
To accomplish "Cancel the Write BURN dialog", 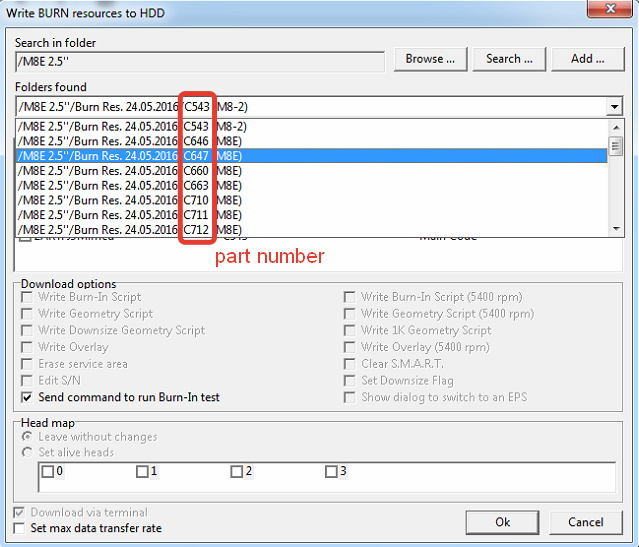I will (x=585, y=522).
